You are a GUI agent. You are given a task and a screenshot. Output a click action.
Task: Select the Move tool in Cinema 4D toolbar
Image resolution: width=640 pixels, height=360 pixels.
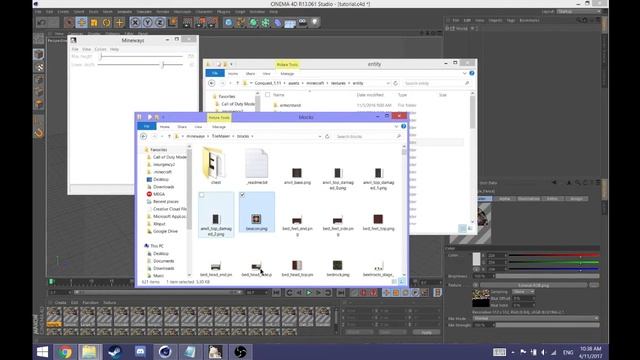point(81,22)
